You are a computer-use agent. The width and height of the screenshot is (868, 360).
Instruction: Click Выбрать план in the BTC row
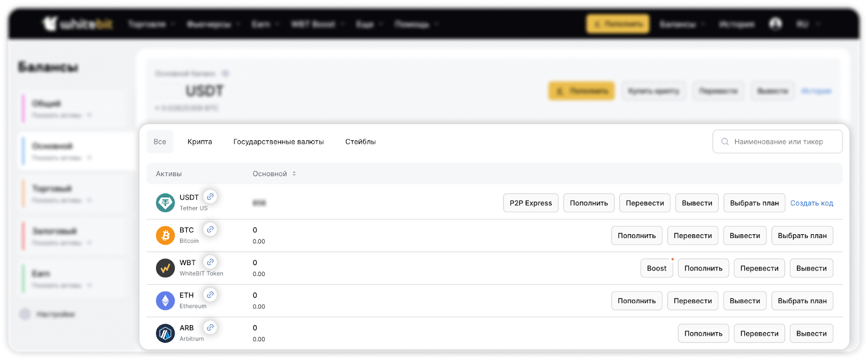tap(802, 235)
